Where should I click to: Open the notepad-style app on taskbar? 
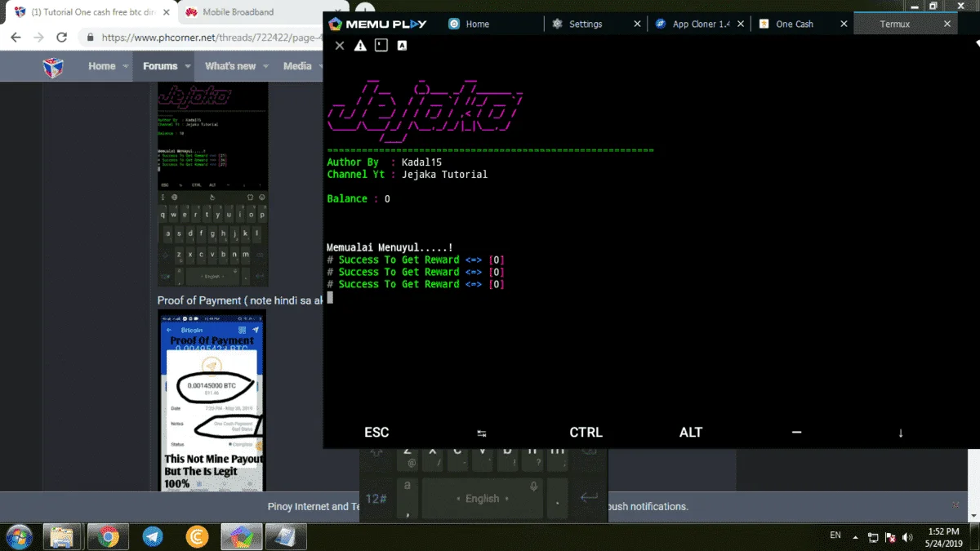coord(286,537)
